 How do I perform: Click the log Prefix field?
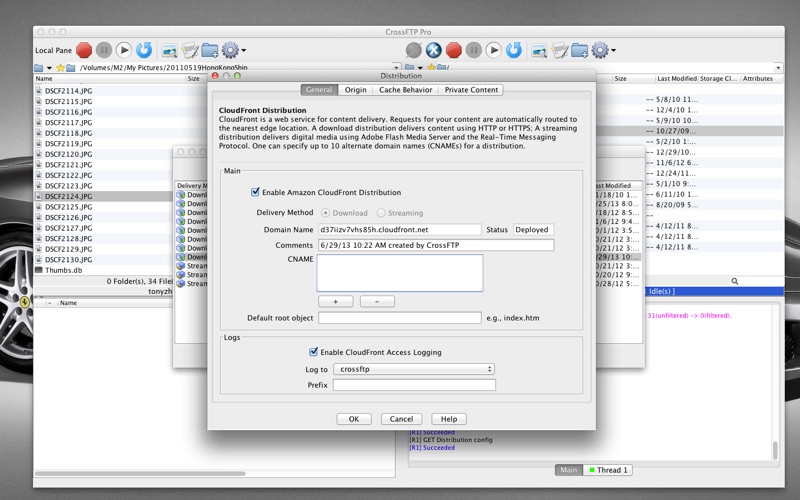pos(414,385)
